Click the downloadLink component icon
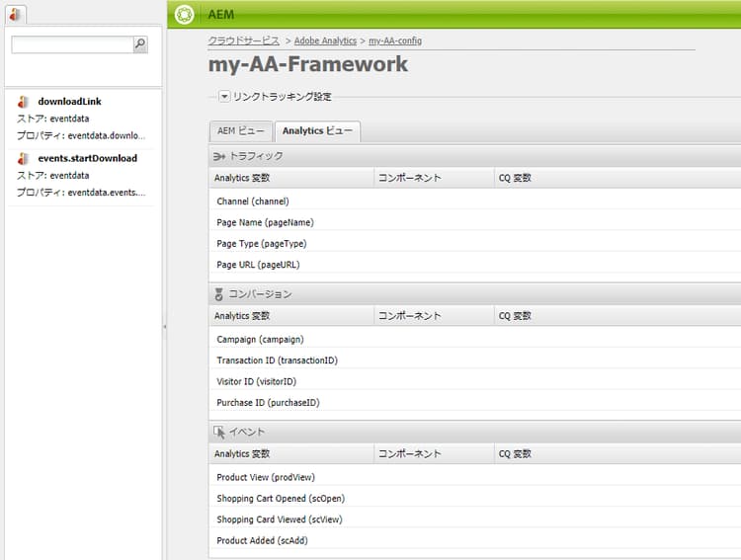 click(23, 102)
